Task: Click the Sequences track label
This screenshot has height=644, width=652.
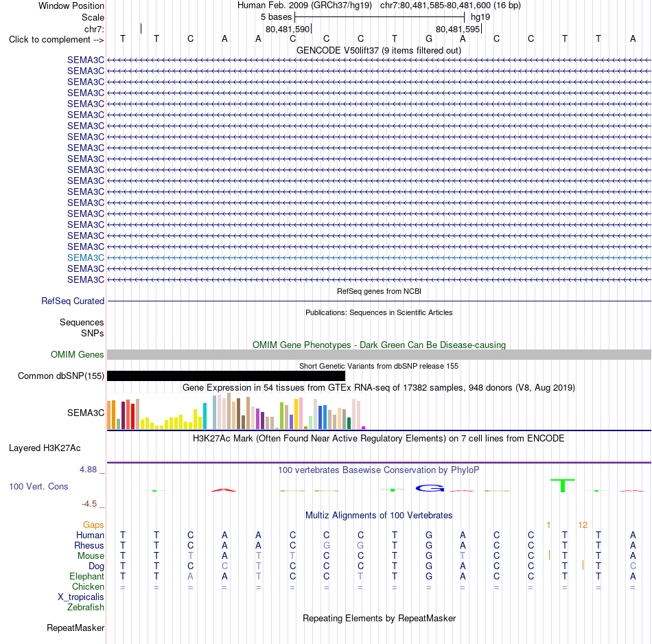Action: (x=82, y=323)
